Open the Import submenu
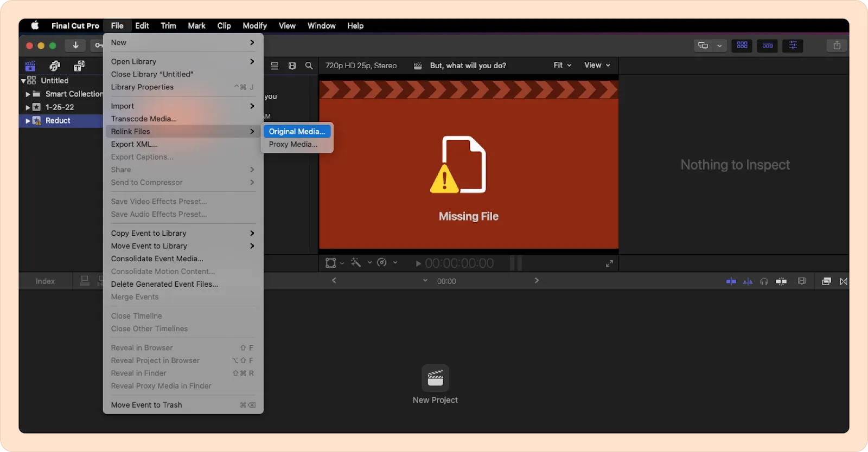This screenshot has height=452, width=868. [x=183, y=106]
